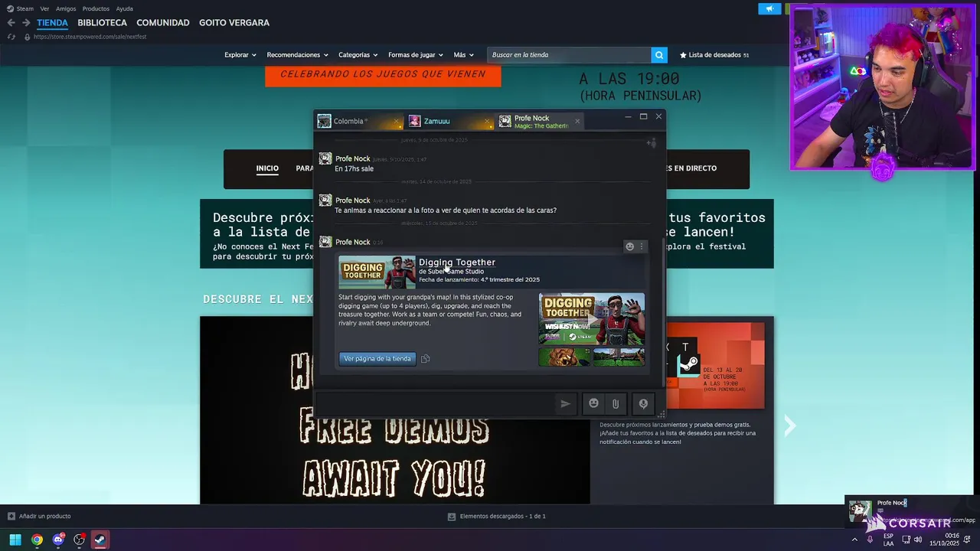Click the Steam forward navigation arrow
Image resolution: width=980 pixels, height=551 pixels.
26,22
